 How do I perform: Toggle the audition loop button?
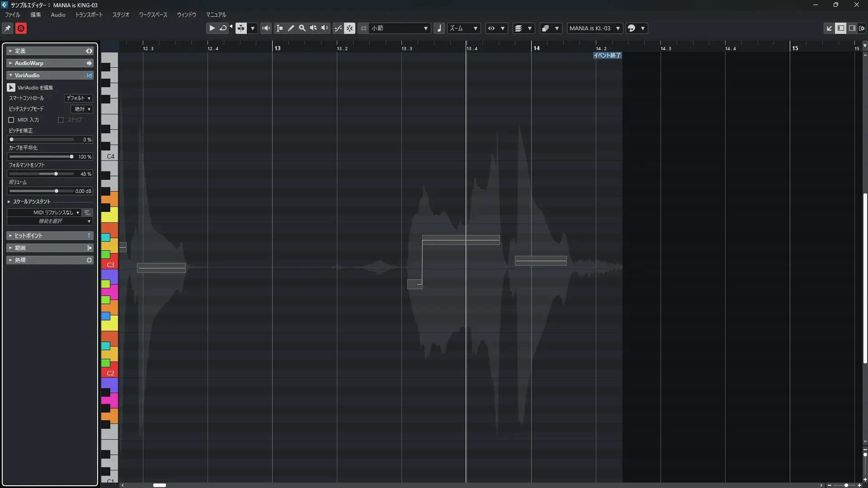223,28
